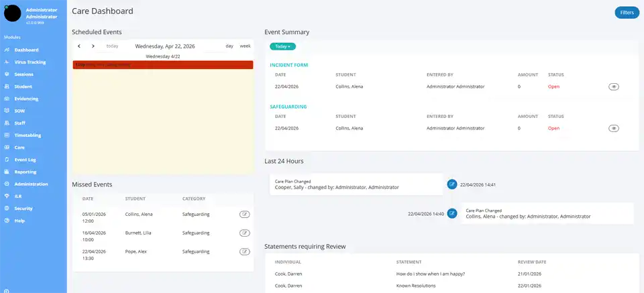
Task: Edit missed event for Pope, Alex
Action: pos(245,251)
